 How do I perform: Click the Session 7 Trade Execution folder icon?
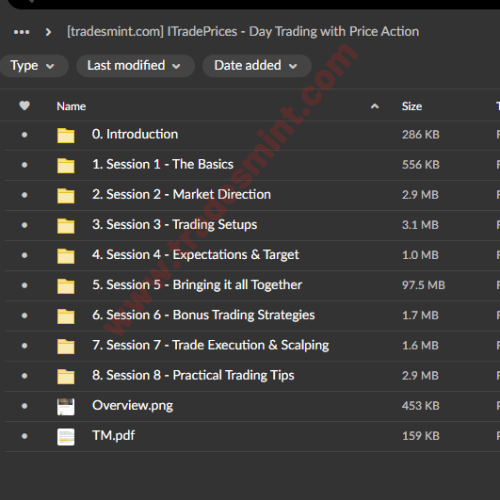point(66,346)
